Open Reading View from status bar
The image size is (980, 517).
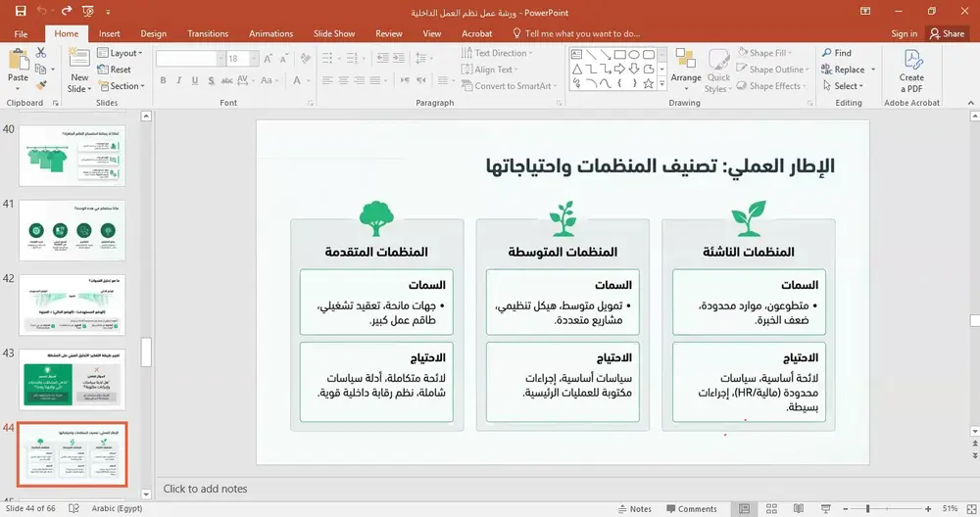click(798, 509)
